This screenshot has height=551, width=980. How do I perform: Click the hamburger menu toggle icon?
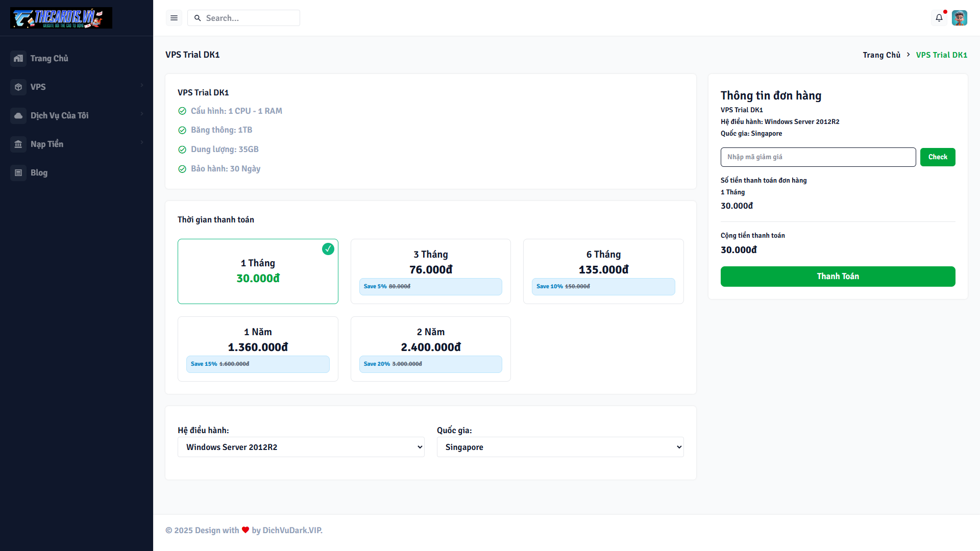(x=174, y=18)
